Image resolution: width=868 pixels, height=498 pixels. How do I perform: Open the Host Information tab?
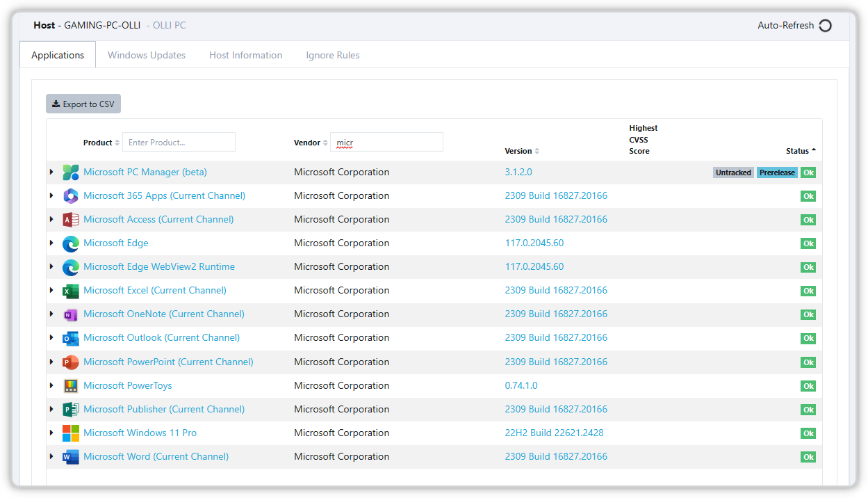point(246,55)
